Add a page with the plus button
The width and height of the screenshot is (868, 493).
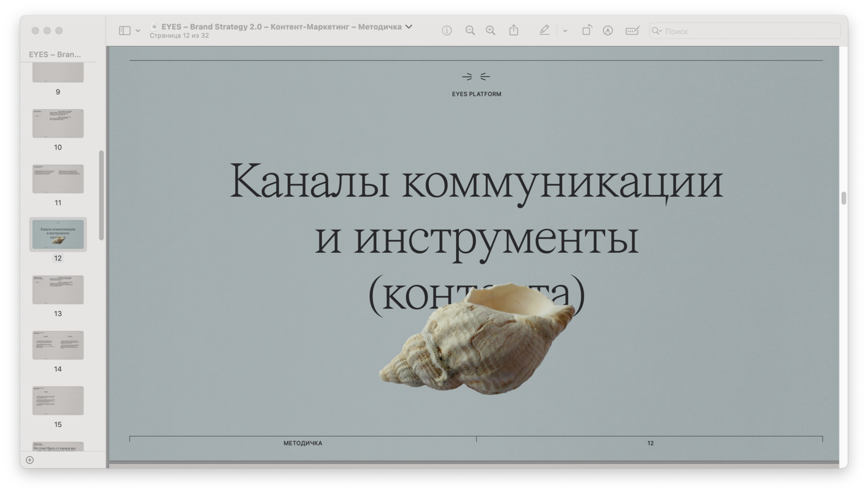tap(30, 460)
